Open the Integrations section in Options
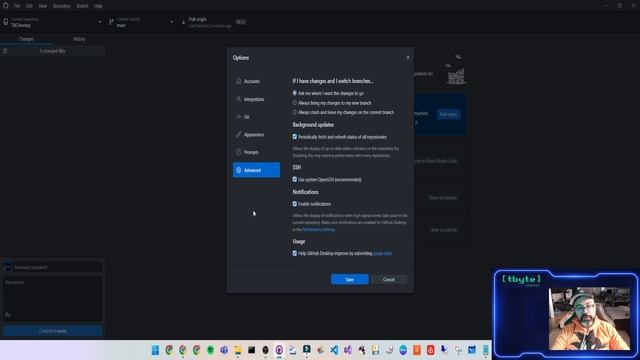640x360 pixels. pos(256,99)
